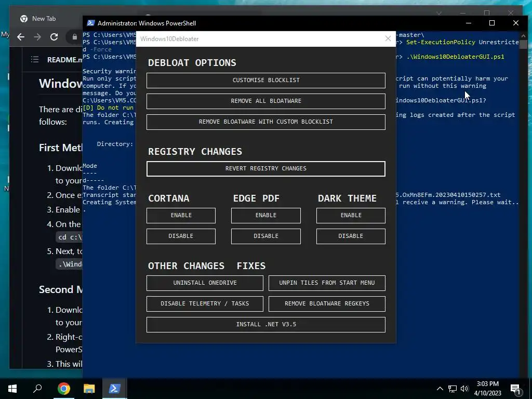Enable Dark Theme

coord(351,216)
